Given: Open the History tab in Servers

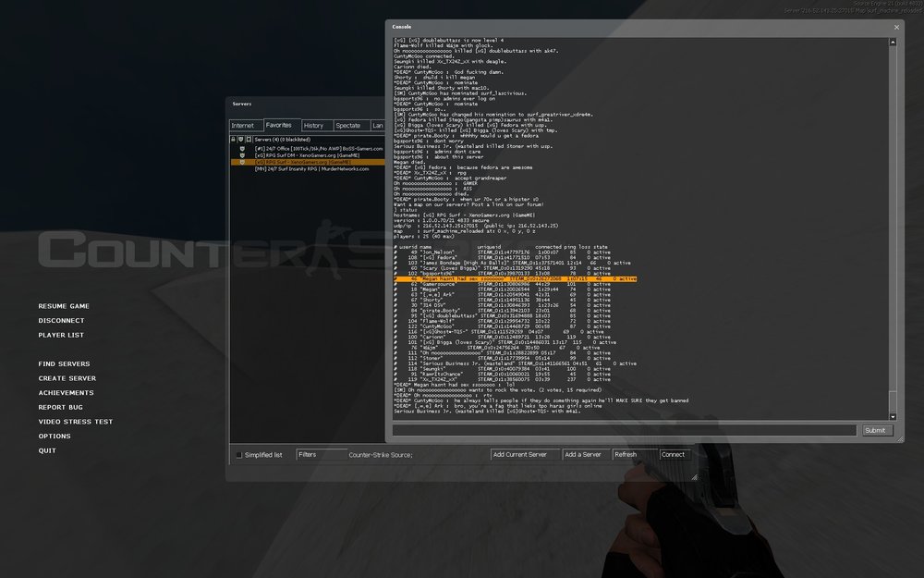Looking at the screenshot, I should pyautogui.click(x=317, y=126).
